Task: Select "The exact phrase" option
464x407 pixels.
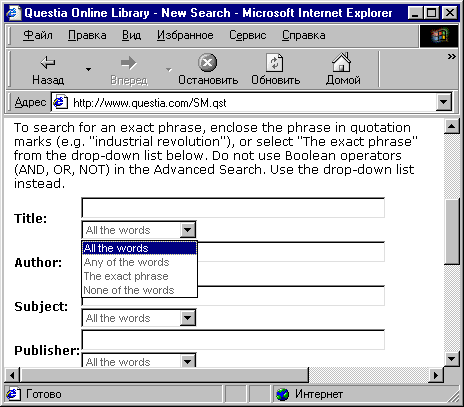Action: (x=139, y=276)
